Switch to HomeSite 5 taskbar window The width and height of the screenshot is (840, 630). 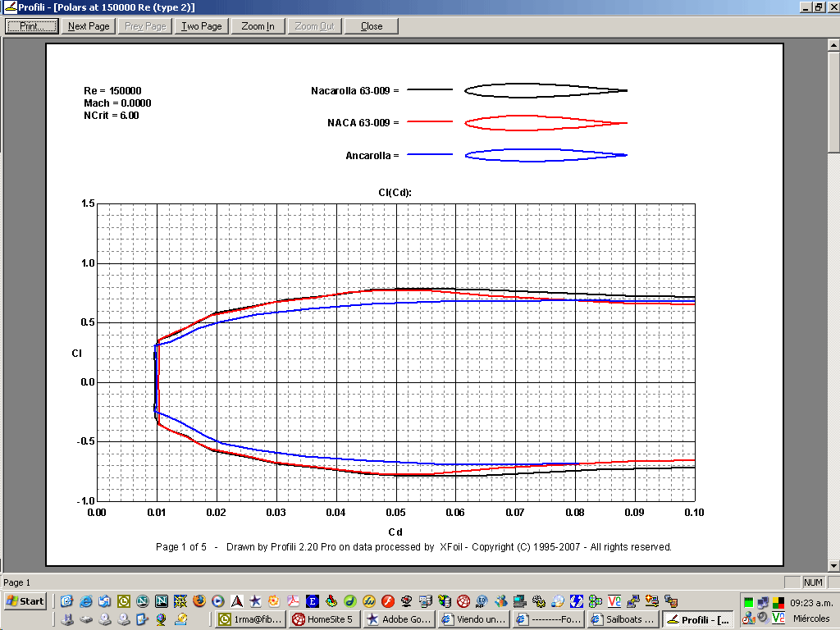coord(323,619)
